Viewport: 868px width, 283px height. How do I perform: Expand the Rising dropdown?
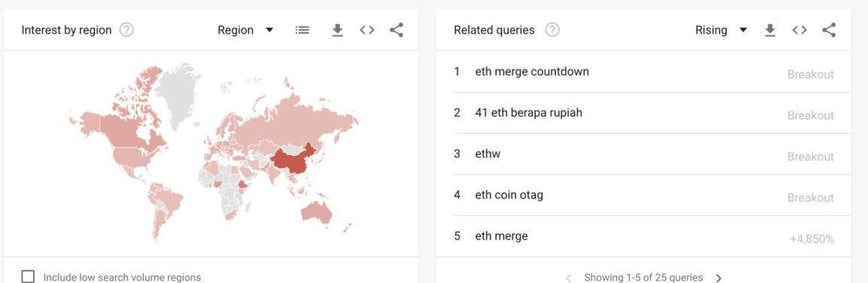pos(721,30)
